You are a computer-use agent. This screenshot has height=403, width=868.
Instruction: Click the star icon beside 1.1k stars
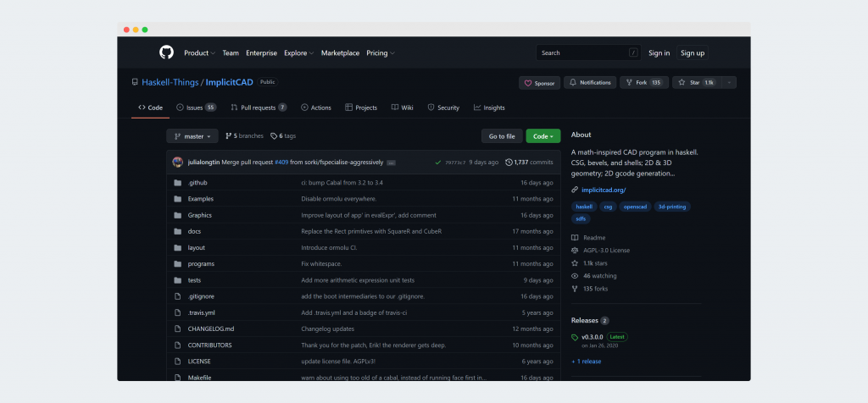[x=575, y=263]
